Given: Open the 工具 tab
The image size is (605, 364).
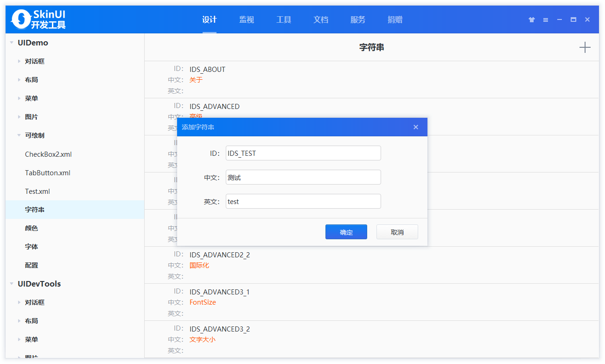Looking at the screenshot, I should 284,19.
